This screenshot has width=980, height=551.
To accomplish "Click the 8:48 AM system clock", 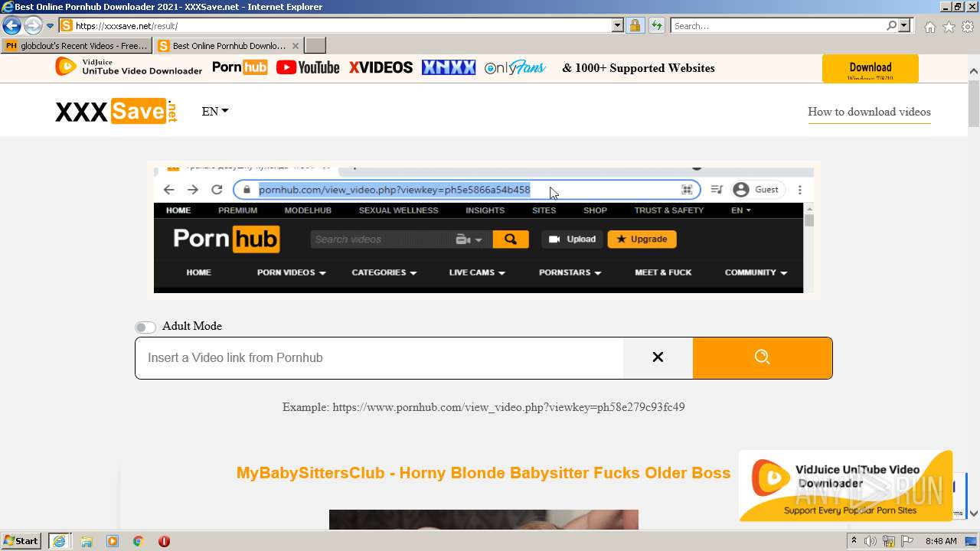I will tap(941, 541).
